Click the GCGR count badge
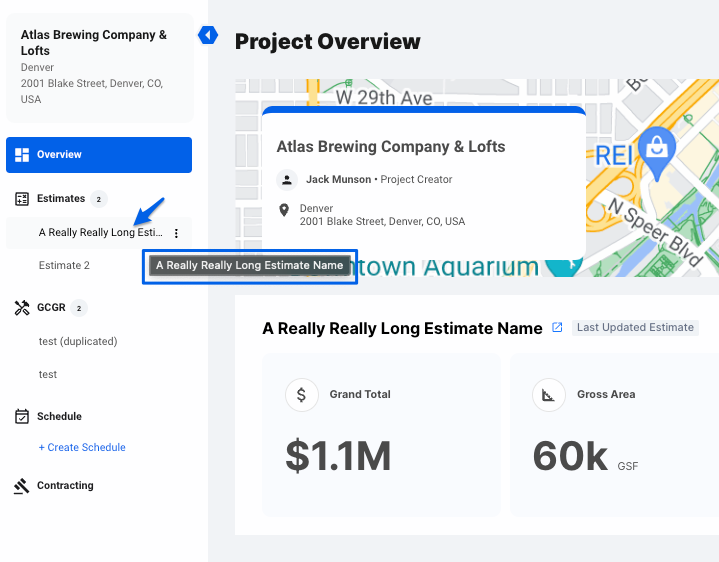Screen dimensions: 719x562 click(x=79, y=308)
